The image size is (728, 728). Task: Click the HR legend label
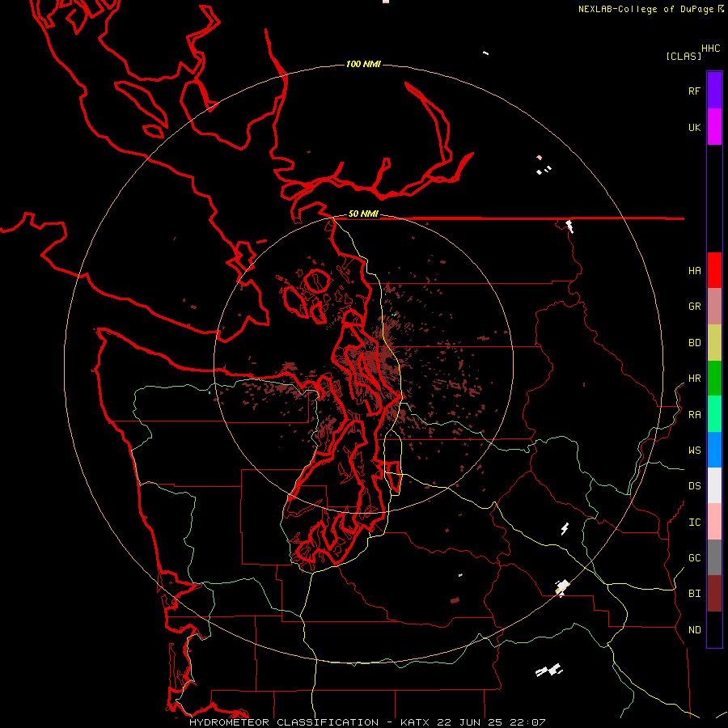pos(695,379)
